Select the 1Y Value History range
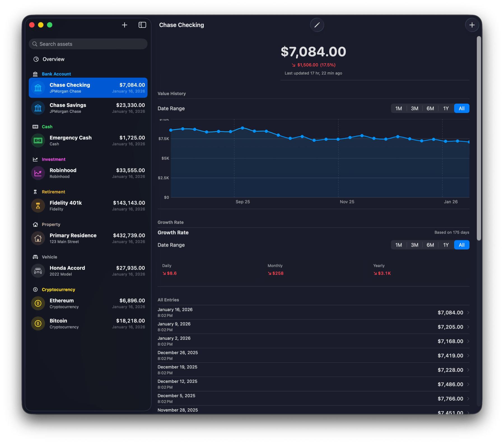 click(x=445, y=108)
